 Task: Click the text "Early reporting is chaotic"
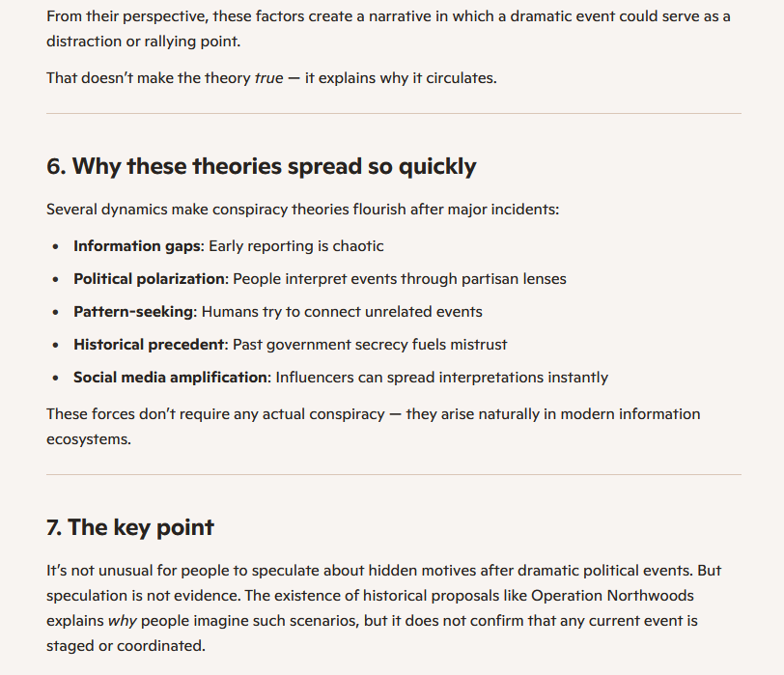click(295, 246)
